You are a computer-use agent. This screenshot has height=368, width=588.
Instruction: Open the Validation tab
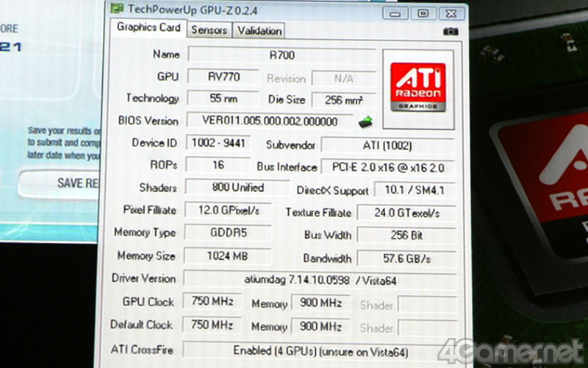[x=259, y=31]
